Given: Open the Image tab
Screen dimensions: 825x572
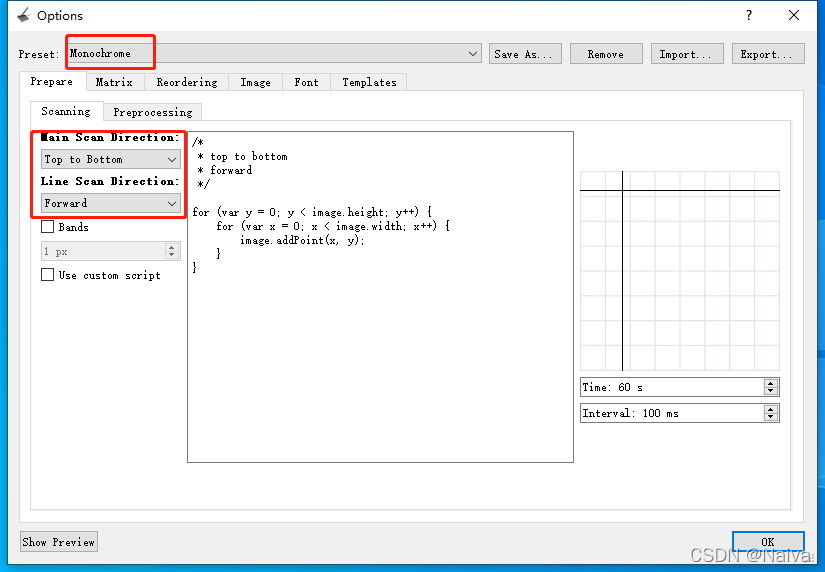Looking at the screenshot, I should [255, 82].
